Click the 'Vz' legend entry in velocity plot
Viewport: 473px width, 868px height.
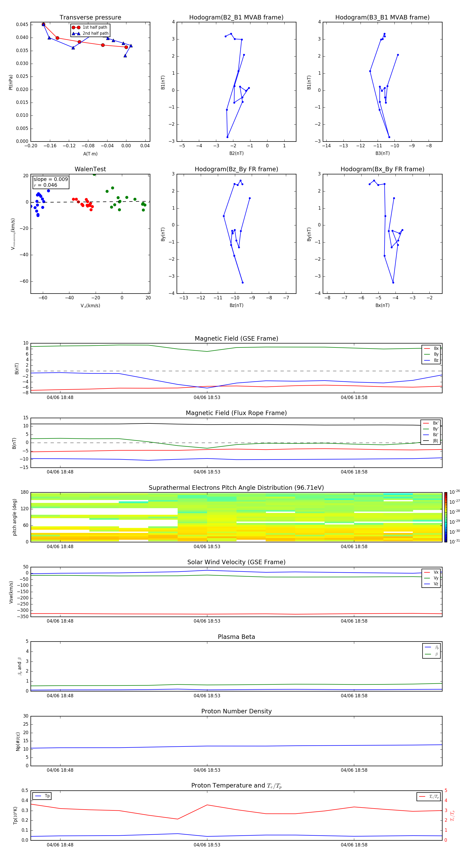click(x=431, y=584)
